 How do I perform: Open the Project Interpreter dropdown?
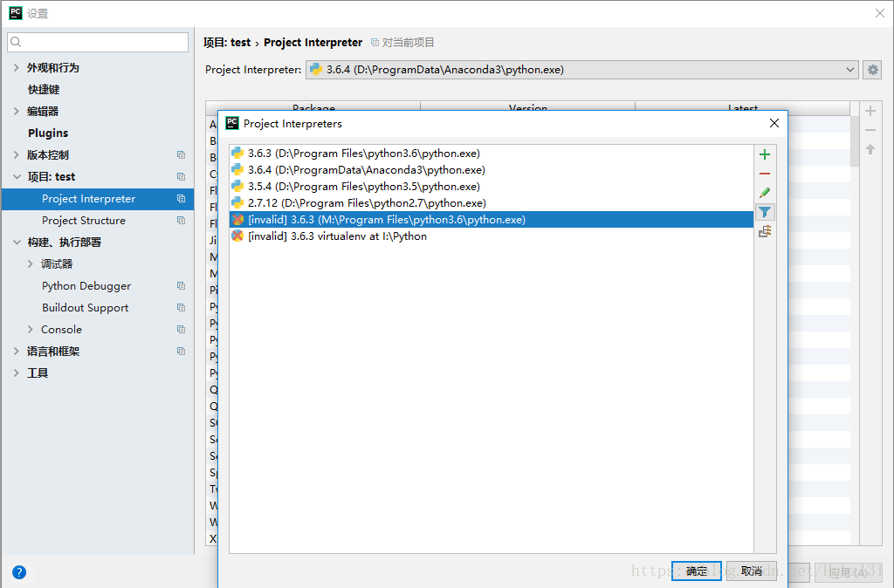582,70
